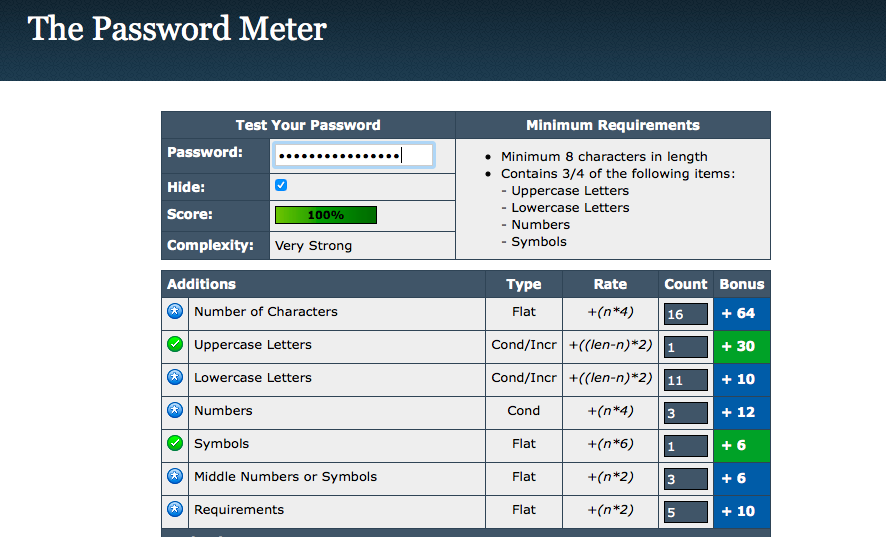Click the blue icon beside Number of Characters

[175, 311]
